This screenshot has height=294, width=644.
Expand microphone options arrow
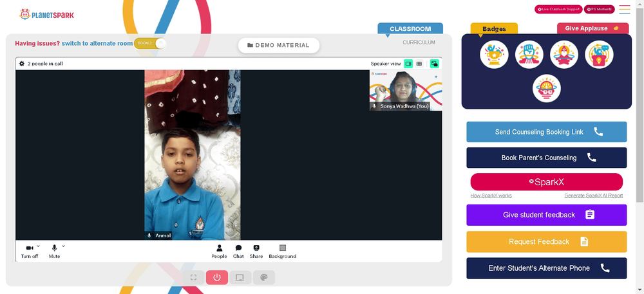click(63, 246)
